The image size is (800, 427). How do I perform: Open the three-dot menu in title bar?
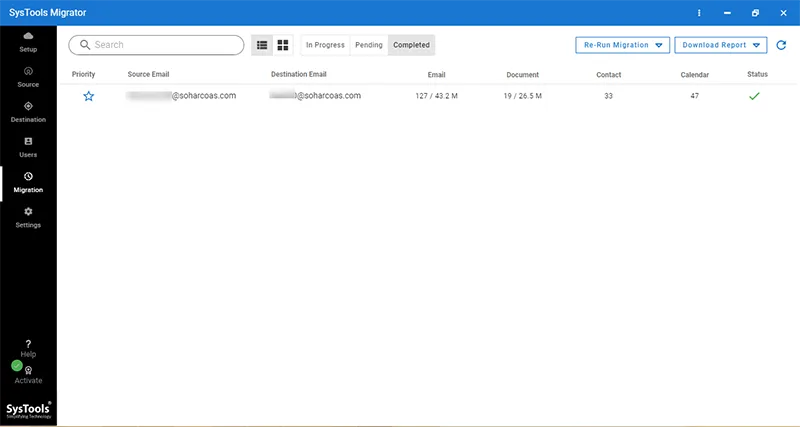pyautogui.click(x=699, y=13)
